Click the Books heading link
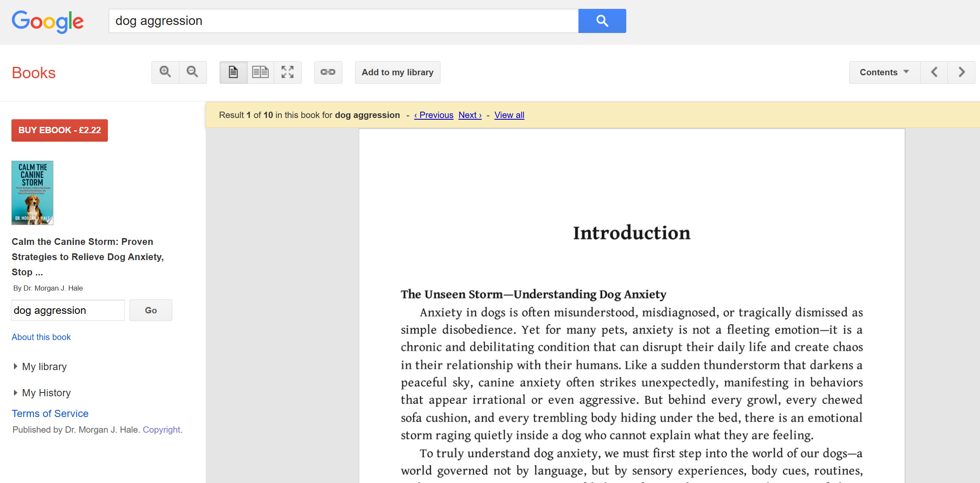Screen dimensions: 980x483 (x=34, y=73)
